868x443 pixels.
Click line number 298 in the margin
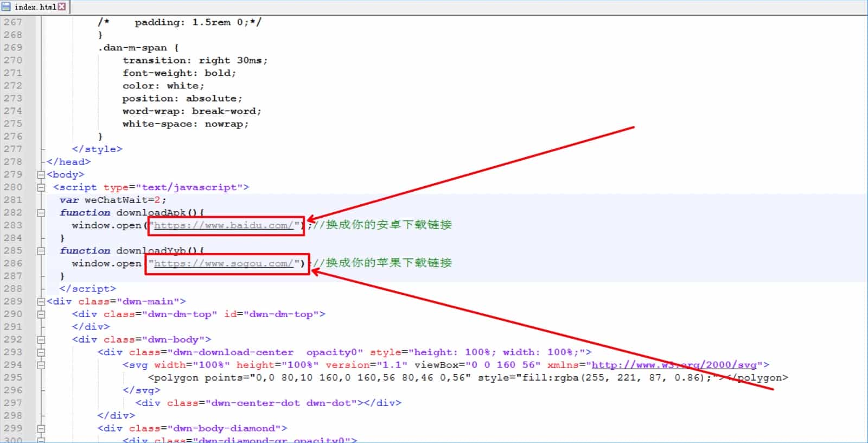click(12, 415)
